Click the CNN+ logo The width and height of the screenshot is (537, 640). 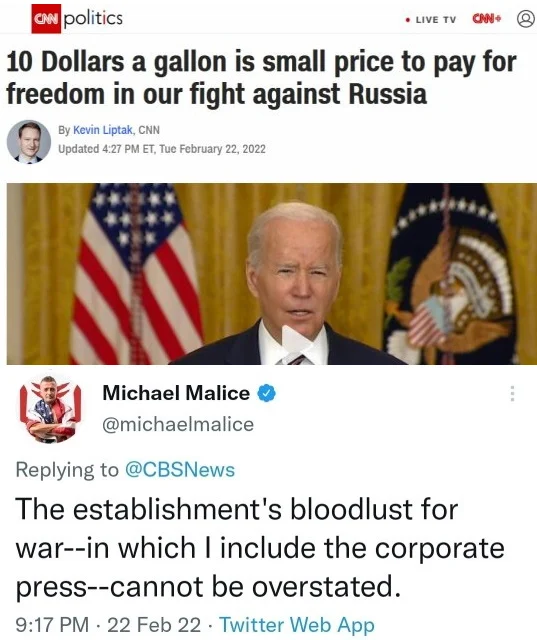tap(487, 19)
